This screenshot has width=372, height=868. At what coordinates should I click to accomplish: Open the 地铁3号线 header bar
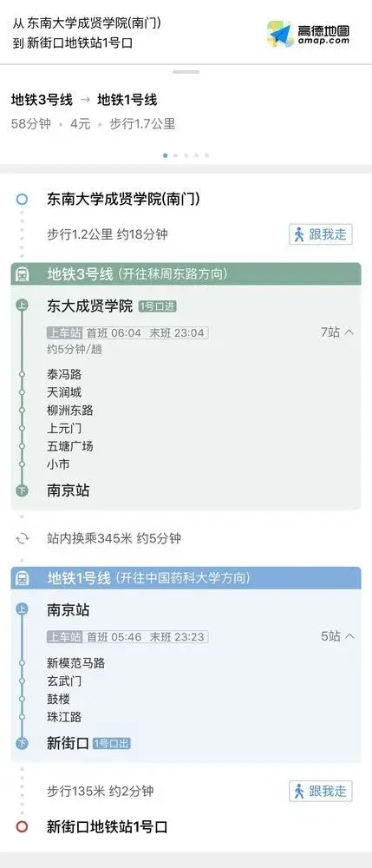[x=186, y=274]
